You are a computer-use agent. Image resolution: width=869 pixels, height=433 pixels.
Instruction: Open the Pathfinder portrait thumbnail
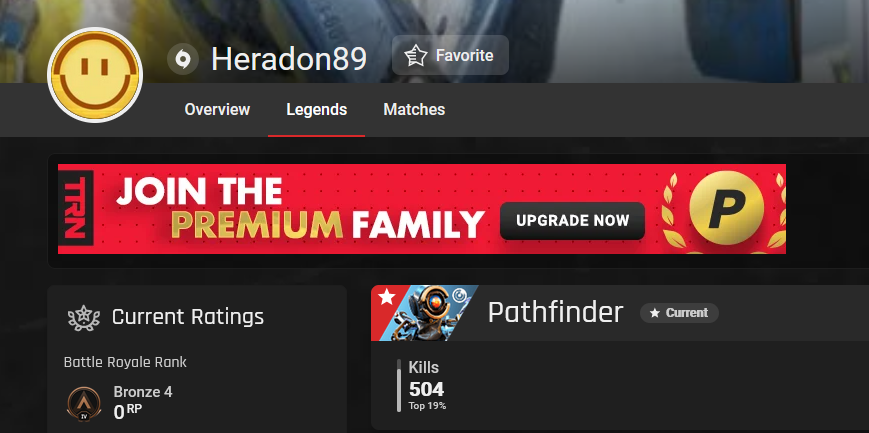[425, 313]
